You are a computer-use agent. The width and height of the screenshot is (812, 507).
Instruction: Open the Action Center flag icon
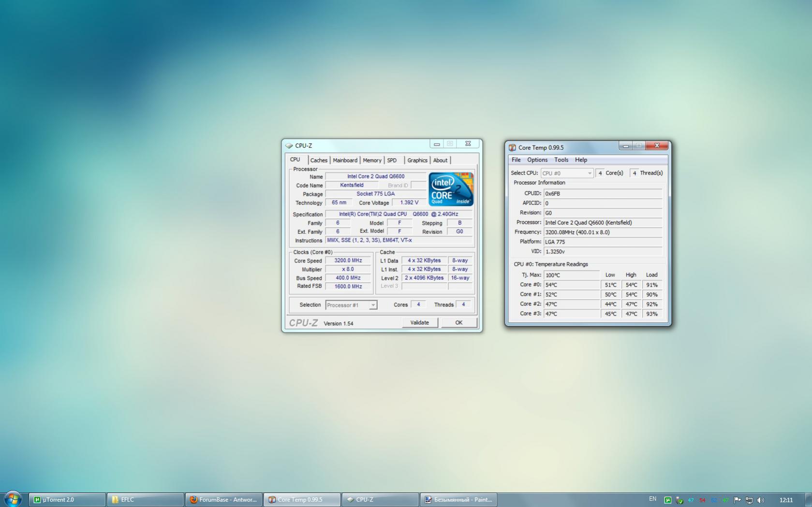[x=737, y=500]
